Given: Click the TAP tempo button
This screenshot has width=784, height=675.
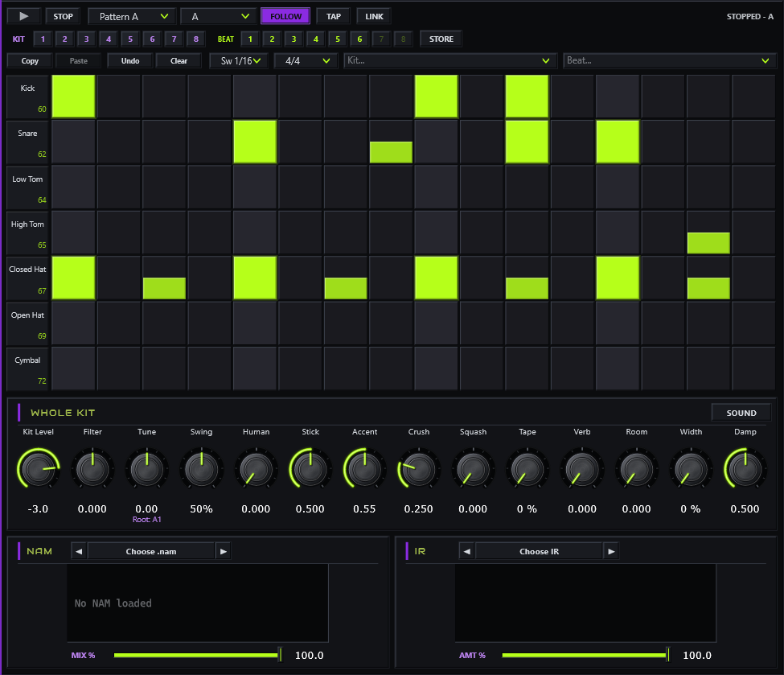Looking at the screenshot, I should (x=334, y=16).
